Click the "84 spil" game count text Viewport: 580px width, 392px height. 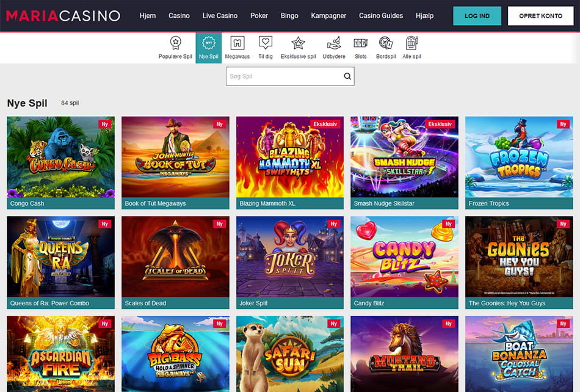point(70,103)
